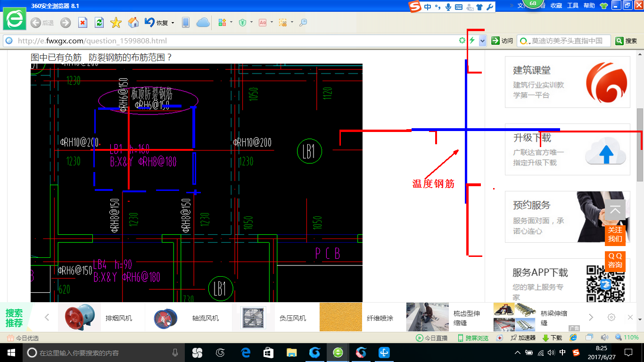The image size is (644, 362).
Task: Open the extensions grid icon
Action: coord(223,23)
